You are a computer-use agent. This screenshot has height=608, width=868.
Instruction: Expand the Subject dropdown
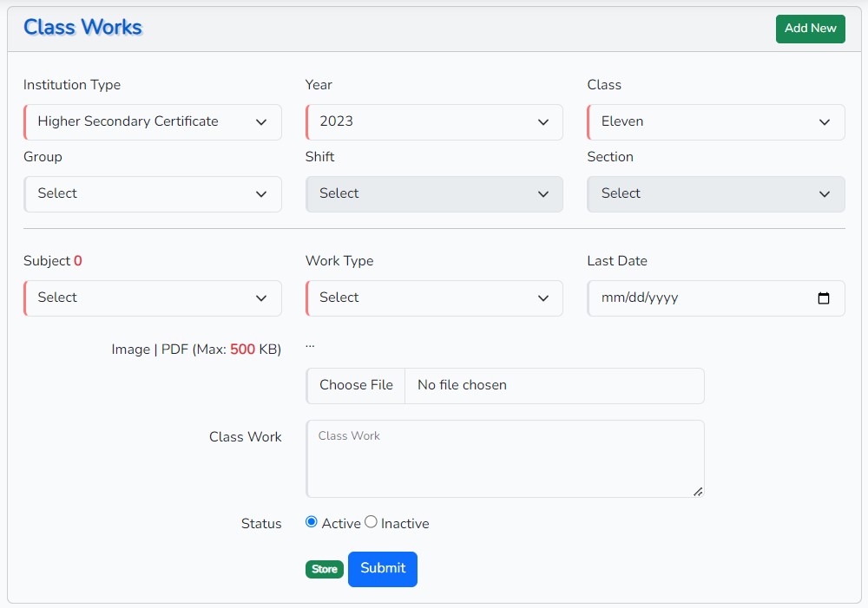pos(153,298)
